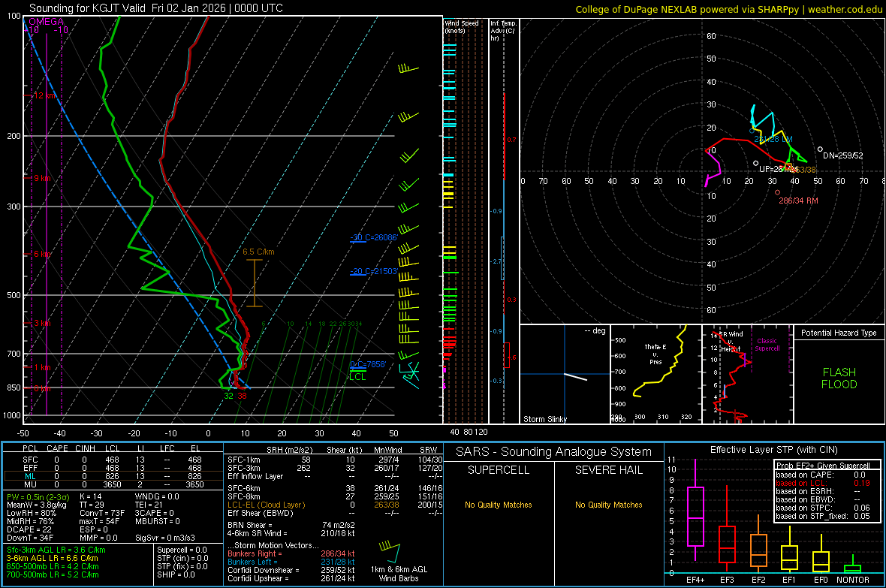Click the 'Sfc-3km AGL LR' line

coord(56,550)
